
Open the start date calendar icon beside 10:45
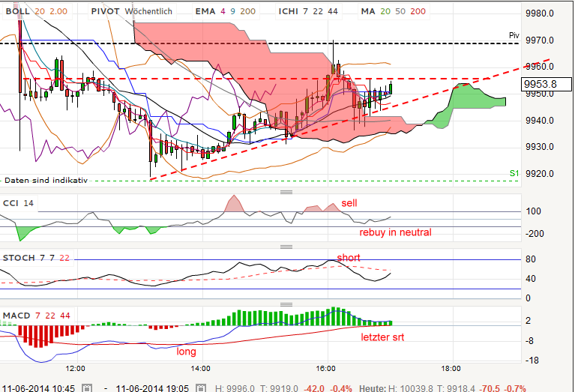[x=87, y=388]
